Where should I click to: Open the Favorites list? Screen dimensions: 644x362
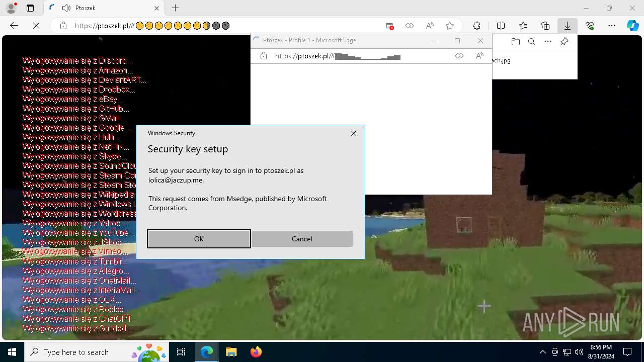coord(523,26)
